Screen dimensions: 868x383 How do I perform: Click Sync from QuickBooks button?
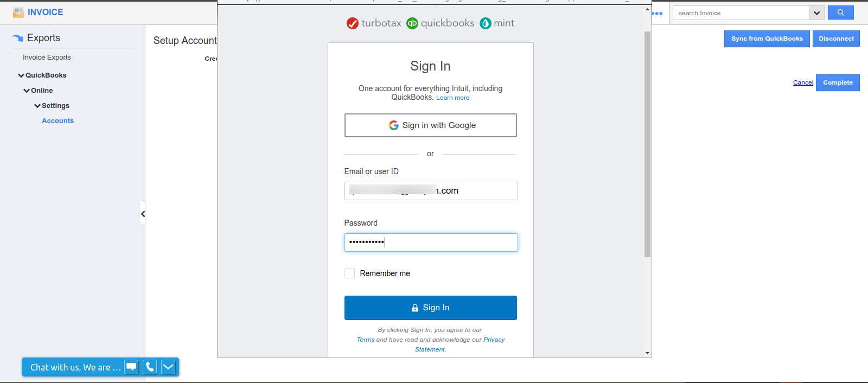click(767, 39)
